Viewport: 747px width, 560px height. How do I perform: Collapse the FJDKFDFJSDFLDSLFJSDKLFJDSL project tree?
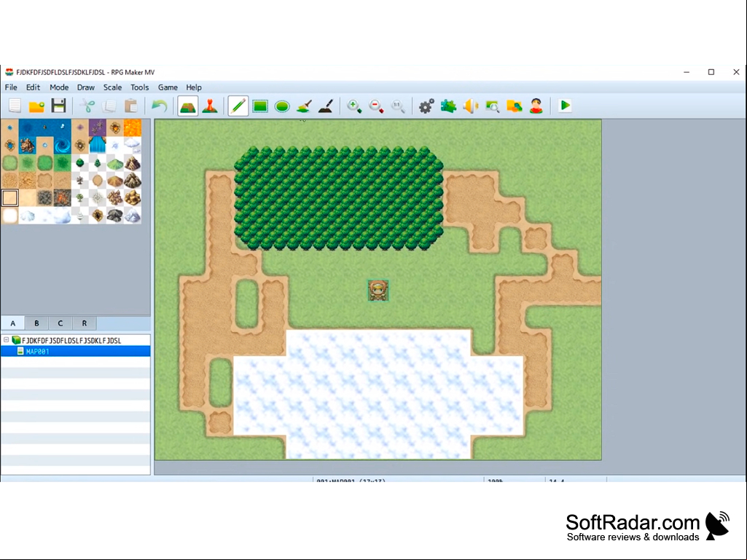pos(6,340)
